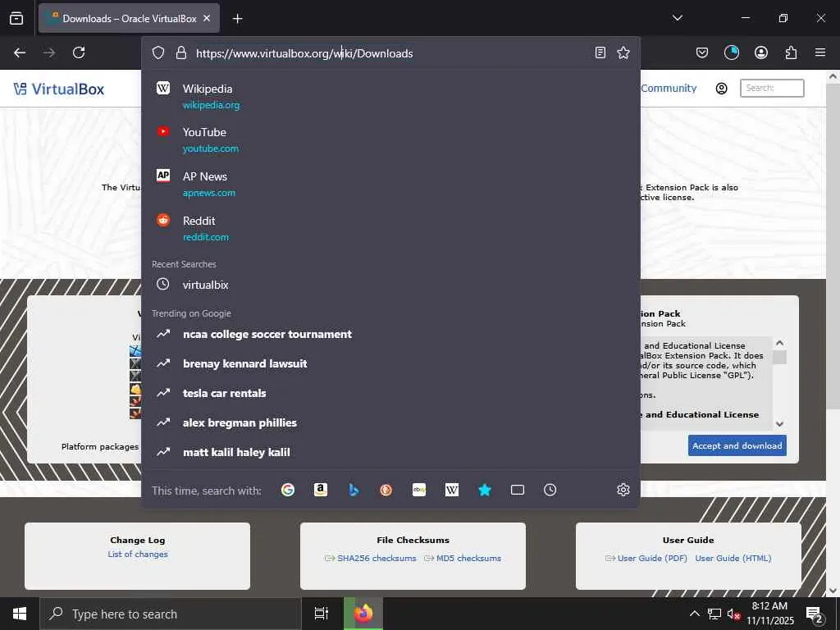
Task: Click inside the URL address field
Action: click(391, 53)
